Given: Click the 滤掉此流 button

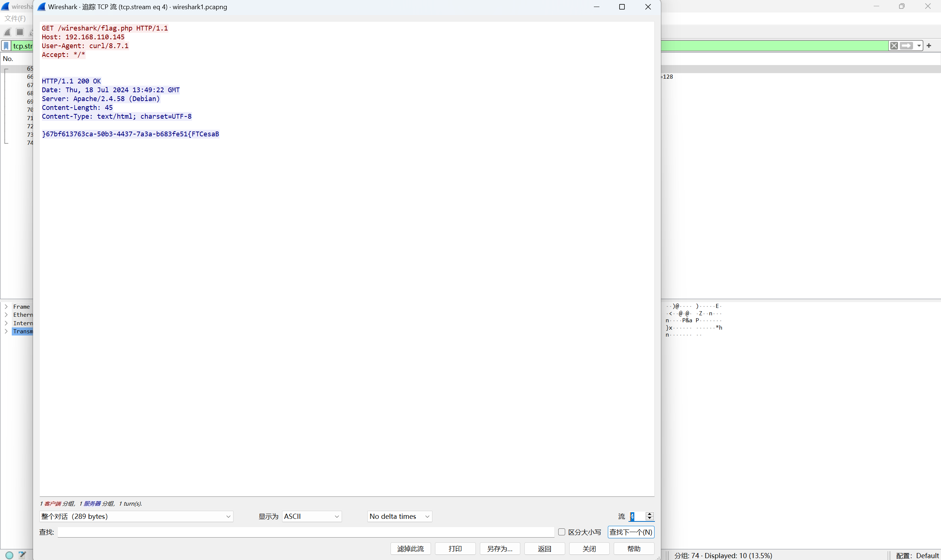Looking at the screenshot, I should (410, 548).
